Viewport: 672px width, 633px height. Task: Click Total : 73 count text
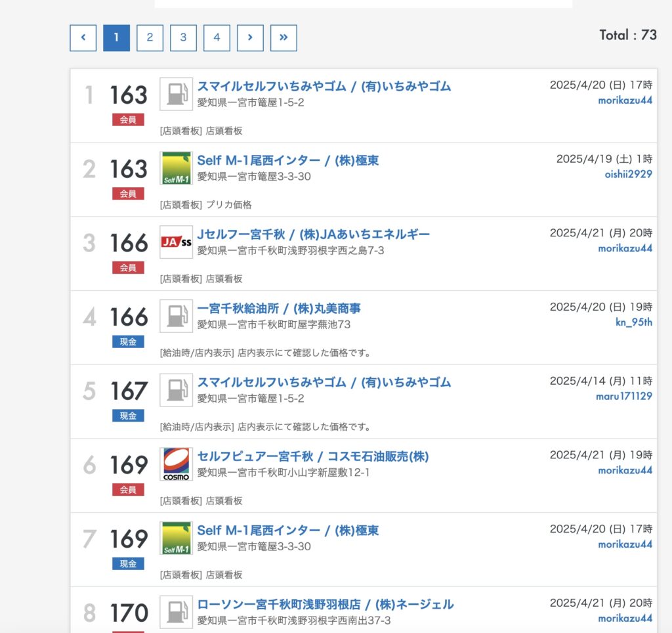[x=628, y=35]
